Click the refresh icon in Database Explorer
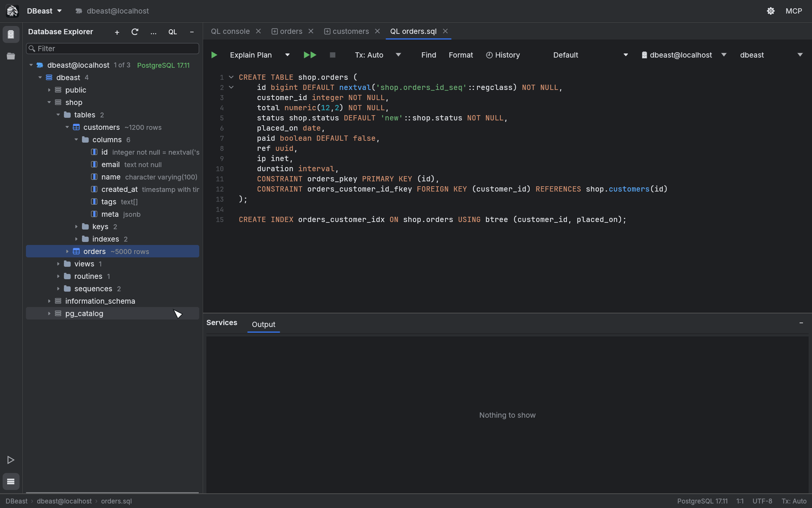The width and height of the screenshot is (812, 508). 135,32
